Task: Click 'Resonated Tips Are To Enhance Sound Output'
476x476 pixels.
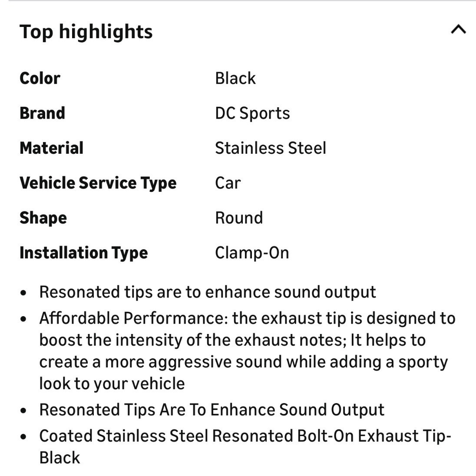Action: [x=212, y=410]
